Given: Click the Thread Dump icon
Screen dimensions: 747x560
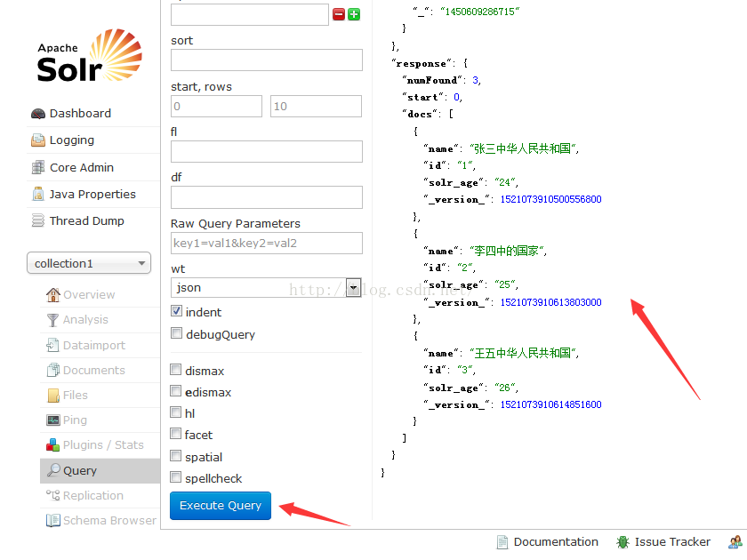Looking at the screenshot, I should pos(38,221).
